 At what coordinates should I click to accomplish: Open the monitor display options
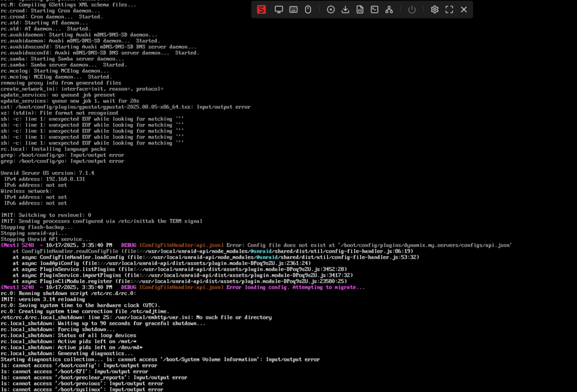click(279, 10)
